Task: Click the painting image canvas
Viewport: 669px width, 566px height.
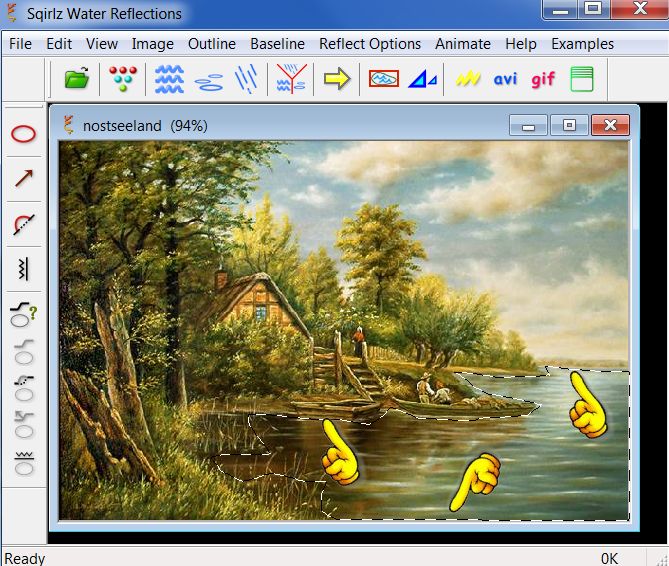Action: 343,331
